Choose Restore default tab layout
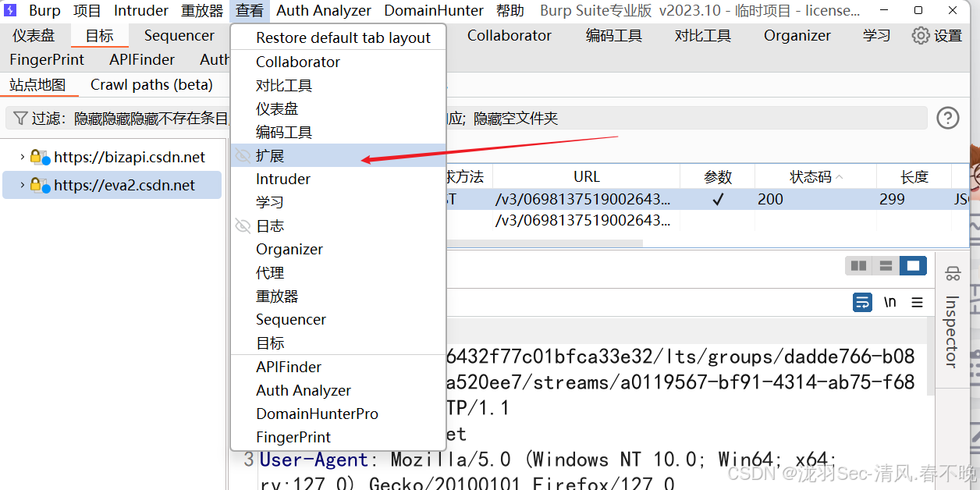The image size is (980, 490). (339, 37)
